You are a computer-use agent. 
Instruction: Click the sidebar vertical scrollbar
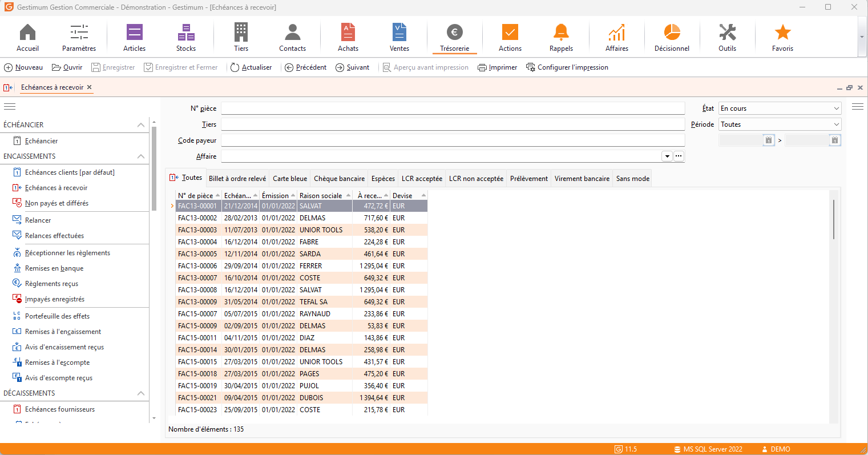pos(154,169)
